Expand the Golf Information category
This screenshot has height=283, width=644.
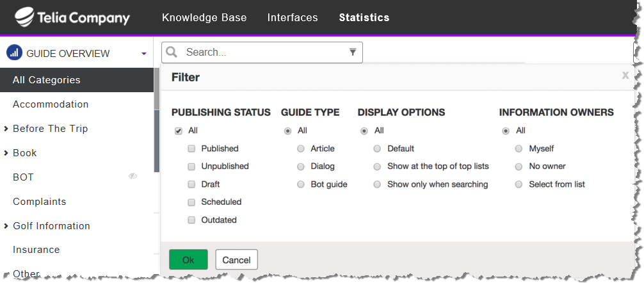click(x=6, y=226)
